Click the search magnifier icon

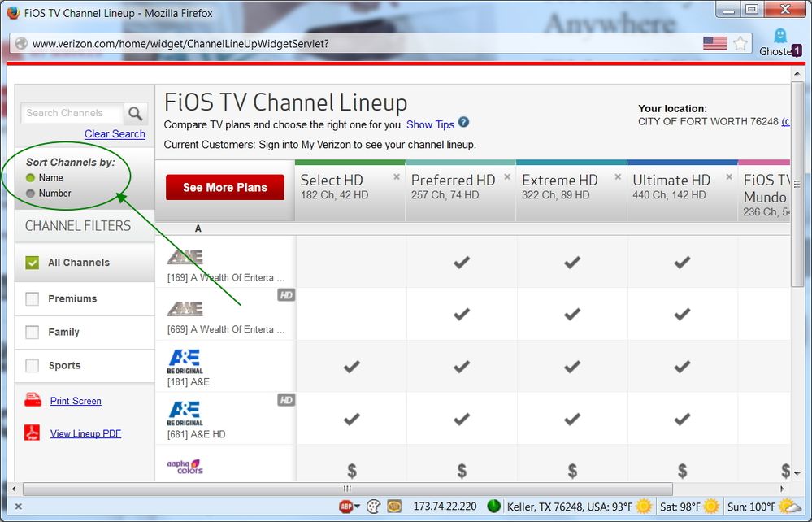tap(135, 113)
